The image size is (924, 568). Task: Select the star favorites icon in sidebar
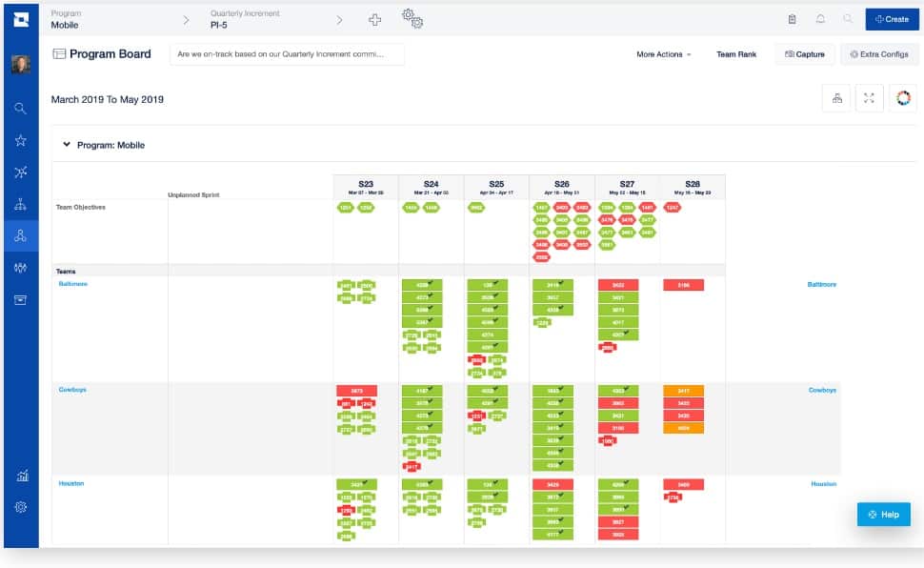pos(20,140)
